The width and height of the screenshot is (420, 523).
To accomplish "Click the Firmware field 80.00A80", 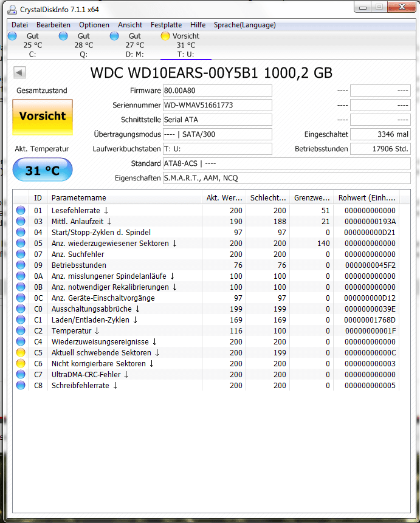I will tap(218, 91).
